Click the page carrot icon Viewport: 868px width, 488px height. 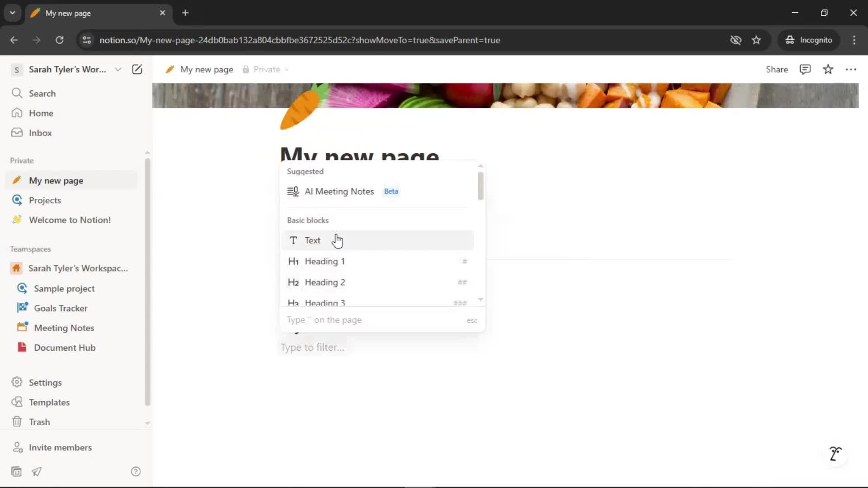[x=302, y=107]
